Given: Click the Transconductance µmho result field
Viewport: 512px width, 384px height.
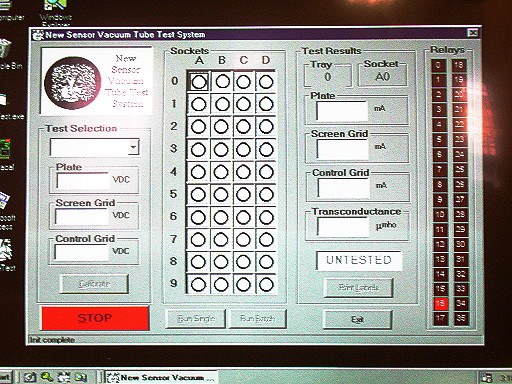Looking at the screenshot, I should (x=343, y=227).
